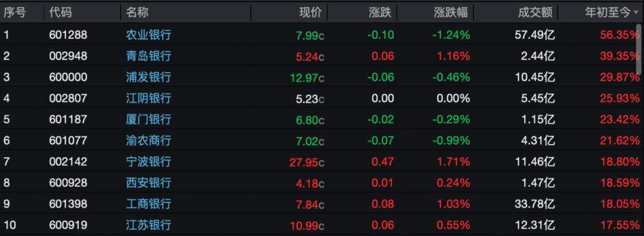Image resolution: width=644 pixels, height=236 pixels.
Task: Click the -0.10 change value for 农业银行
Action: click(380, 35)
